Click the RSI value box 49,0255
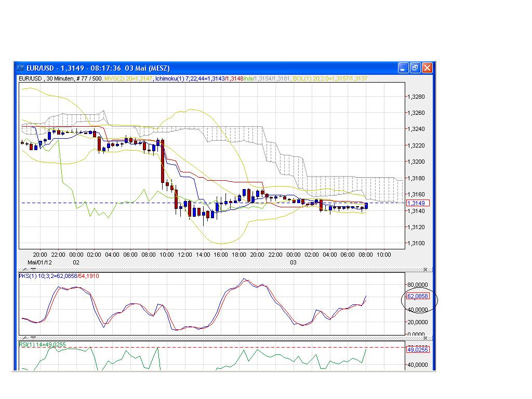The image size is (532, 399). [418, 350]
